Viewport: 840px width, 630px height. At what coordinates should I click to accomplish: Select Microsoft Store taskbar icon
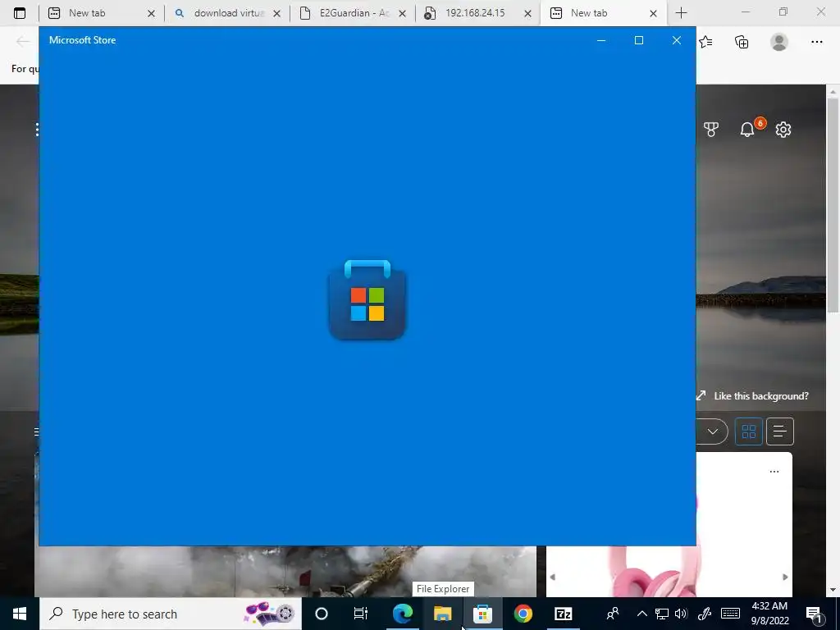[482, 614]
